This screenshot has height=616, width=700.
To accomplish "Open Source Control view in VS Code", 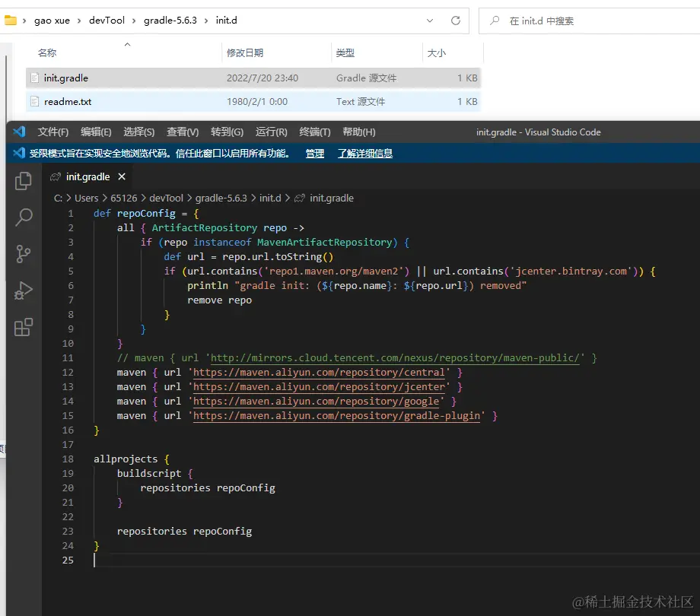I will click(24, 254).
